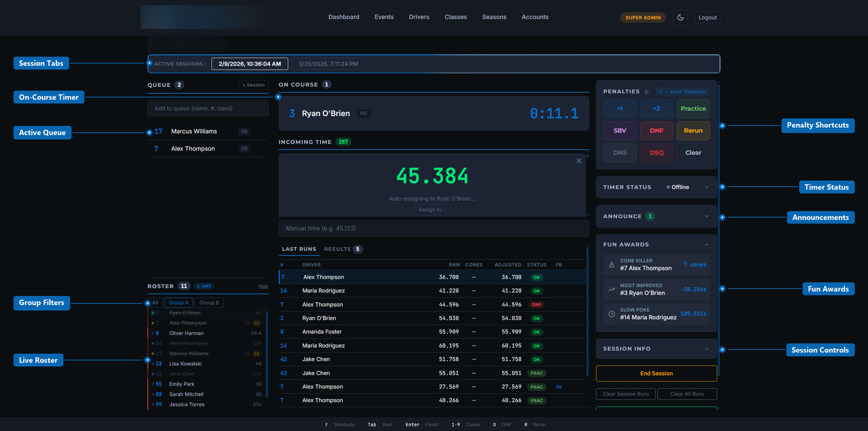The height and width of the screenshot is (431, 868).
Task: Expand the Session Info panel
Action: [x=656, y=349]
